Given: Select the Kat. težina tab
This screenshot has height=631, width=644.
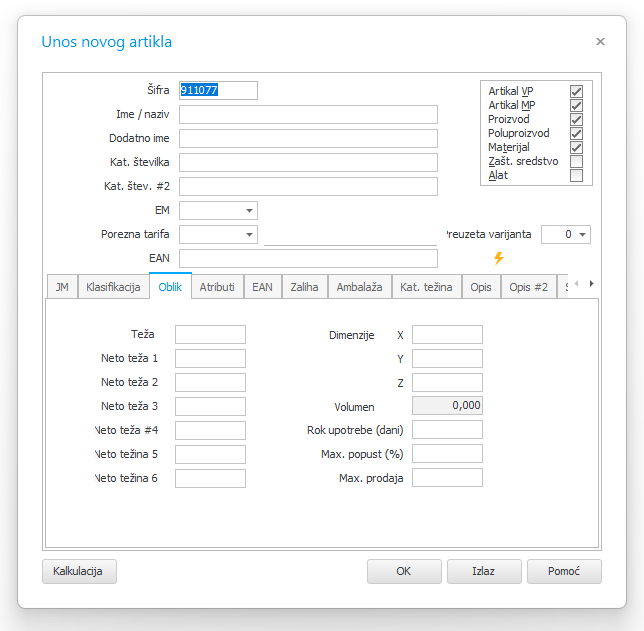Looking at the screenshot, I should click(x=426, y=287).
